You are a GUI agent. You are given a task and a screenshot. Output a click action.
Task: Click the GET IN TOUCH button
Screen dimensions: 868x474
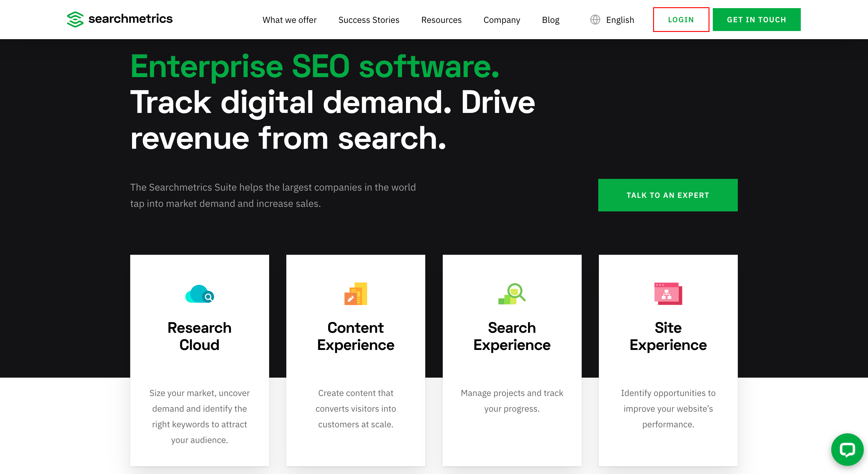click(756, 20)
